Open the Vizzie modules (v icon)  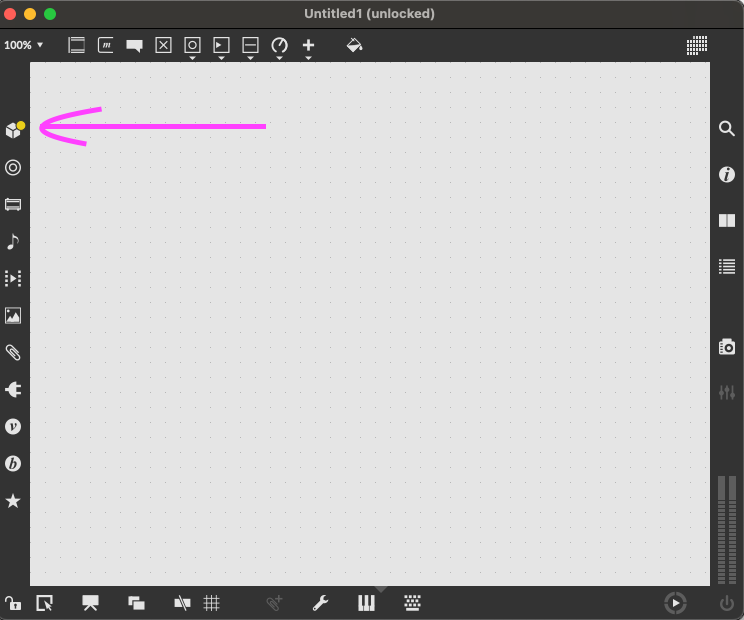pos(13,426)
